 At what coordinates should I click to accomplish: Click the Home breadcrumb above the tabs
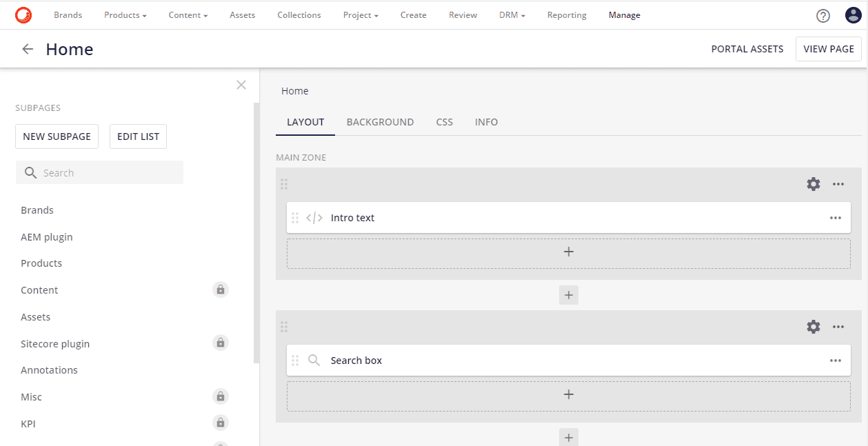point(295,91)
